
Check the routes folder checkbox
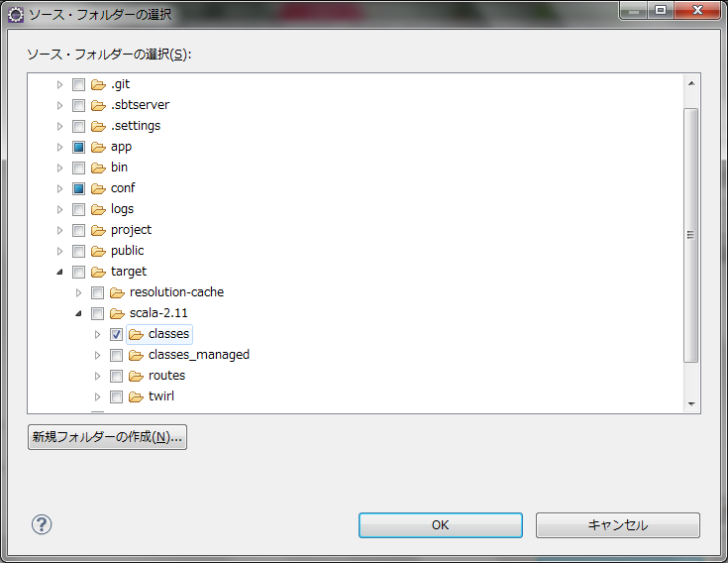pos(116,376)
